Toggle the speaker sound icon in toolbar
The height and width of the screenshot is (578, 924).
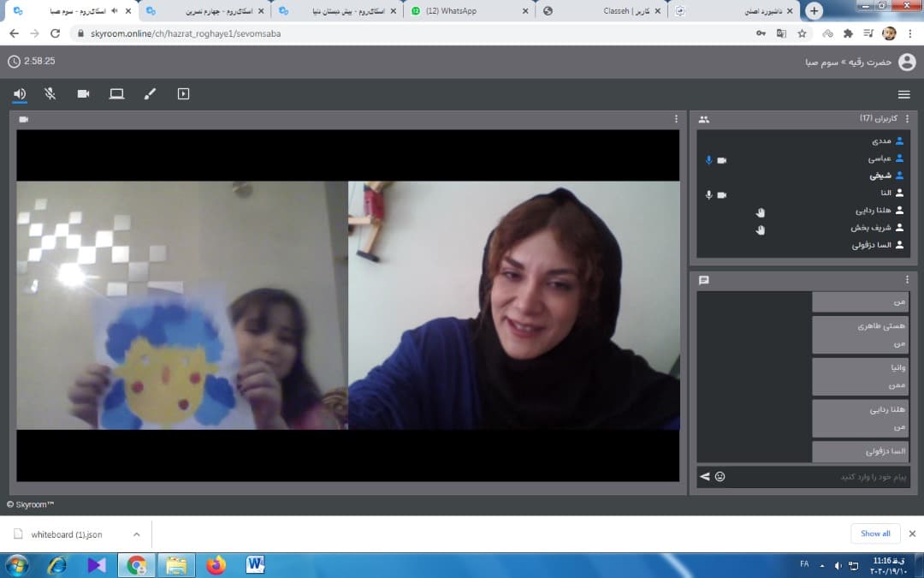point(20,94)
